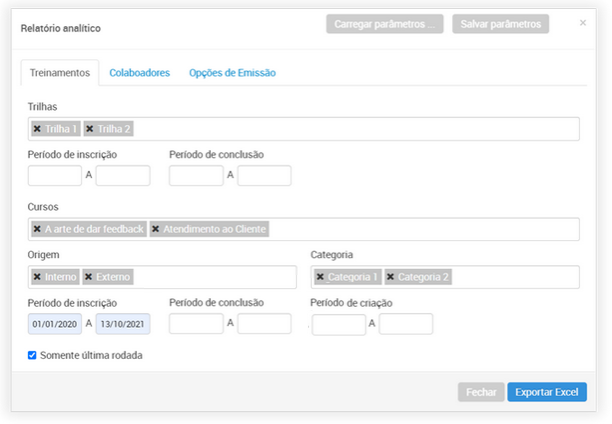
Task: Remove the Interno origin tag
Action: point(37,277)
